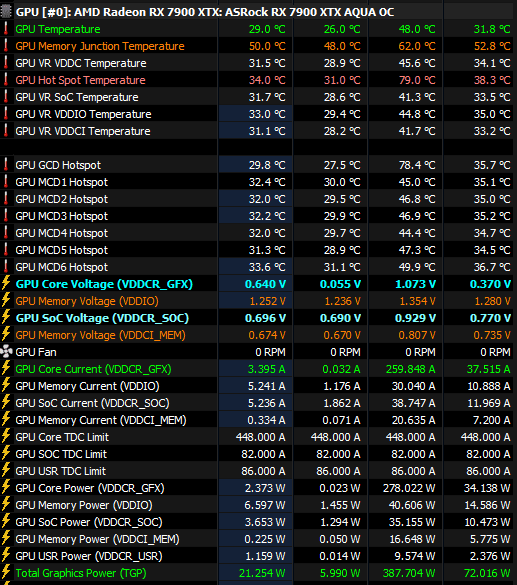Click thermometer icon for GPU VR VDDIO Temperature
Viewport: 517px width, 585px height.
[x=6, y=114]
